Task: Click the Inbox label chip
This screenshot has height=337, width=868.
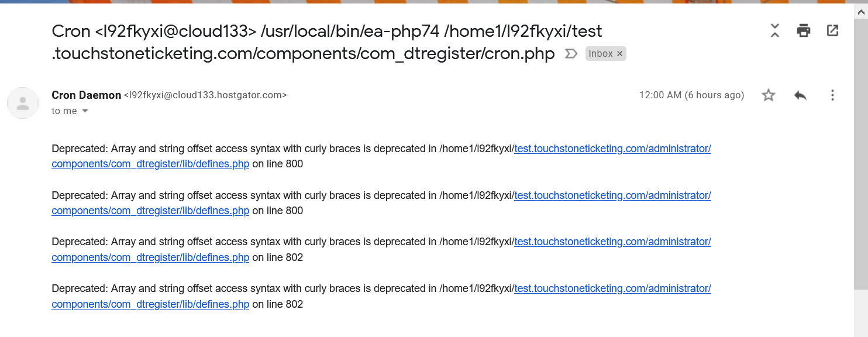Action: coord(600,54)
